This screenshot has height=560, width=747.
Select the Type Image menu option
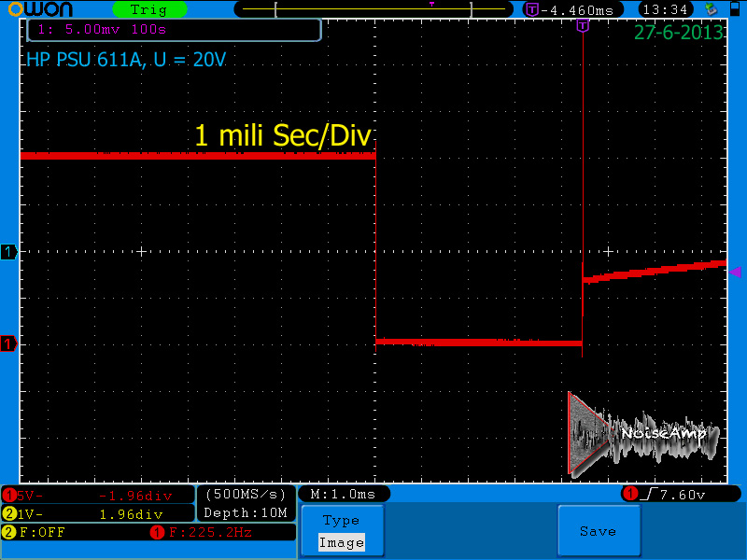pyautogui.click(x=342, y=530)
